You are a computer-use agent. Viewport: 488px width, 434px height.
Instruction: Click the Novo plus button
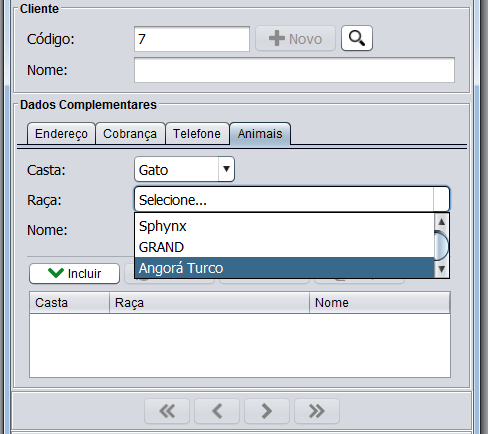tap(295, 39)
